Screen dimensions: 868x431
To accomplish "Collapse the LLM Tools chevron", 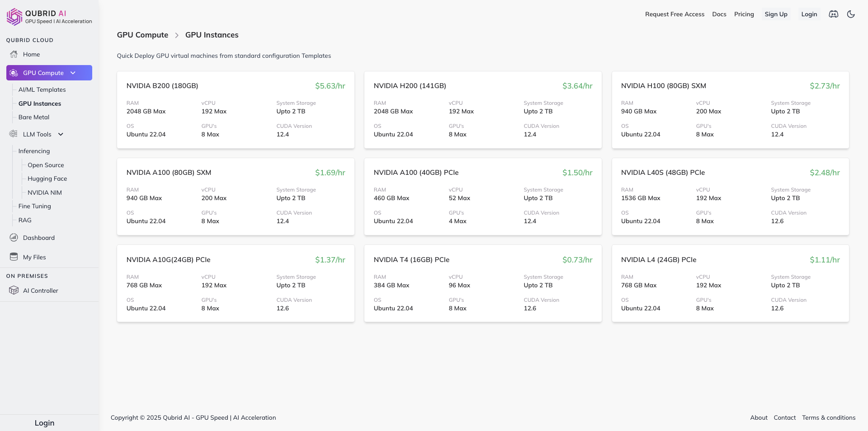I will pyautogui.click(x=61, y=134).
